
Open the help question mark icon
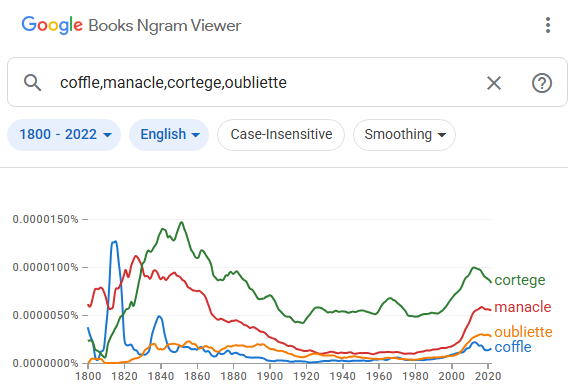[542, 83]
